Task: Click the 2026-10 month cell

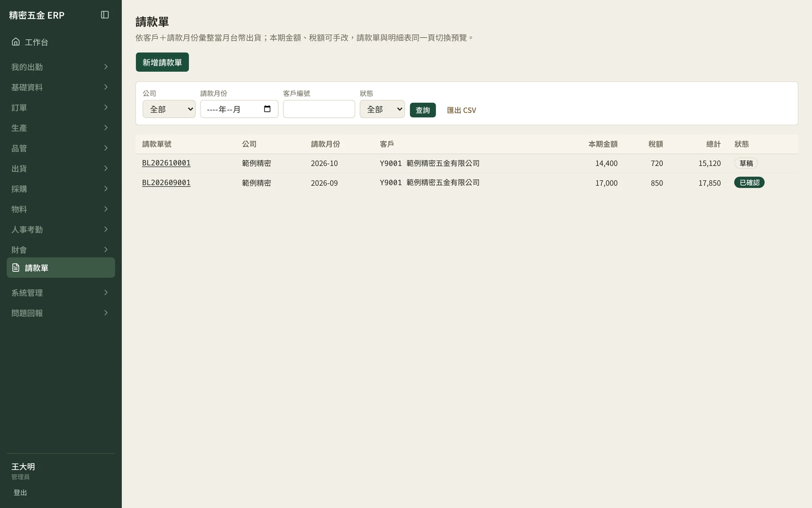Action: click(324, 163)
